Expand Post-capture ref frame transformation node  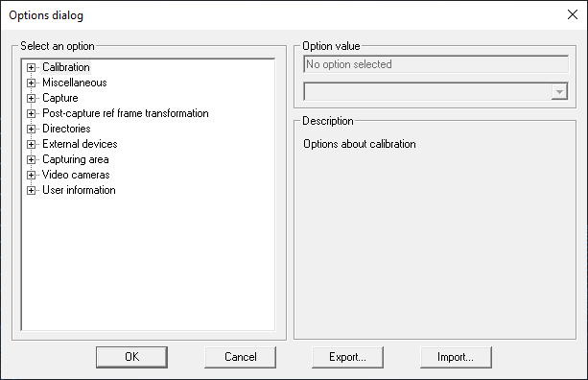[x=31, y=114]
